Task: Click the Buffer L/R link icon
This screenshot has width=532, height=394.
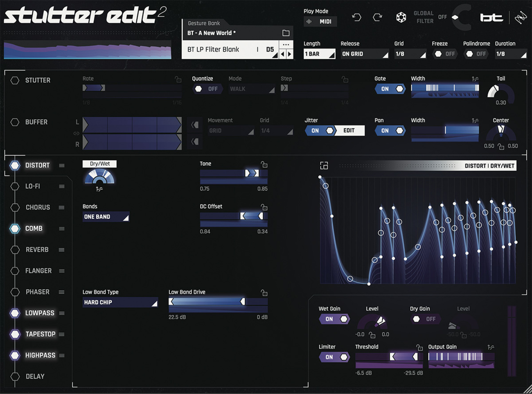Action: pyautogui.click(x=77, y=133)
